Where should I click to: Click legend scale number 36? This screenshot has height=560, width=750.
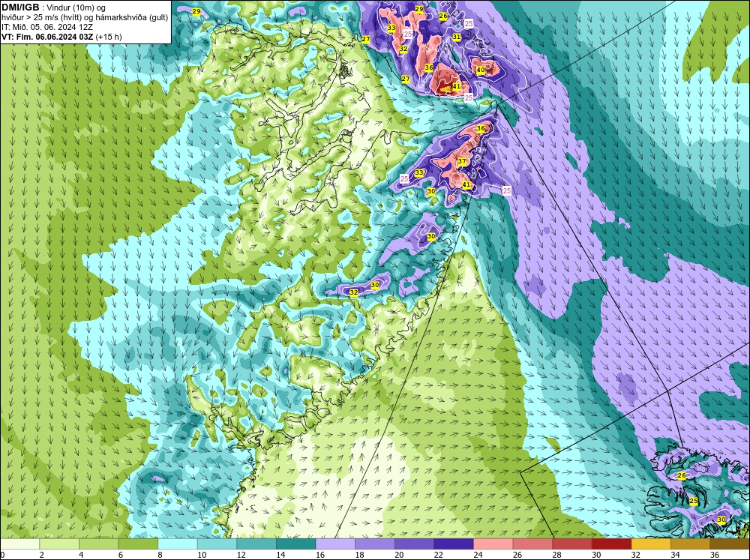[715, 555]
